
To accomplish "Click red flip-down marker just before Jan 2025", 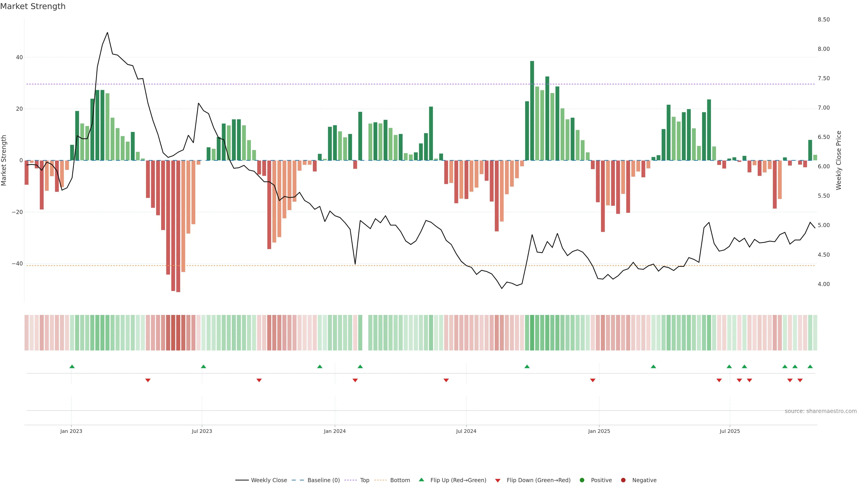I will pos(593,380).
